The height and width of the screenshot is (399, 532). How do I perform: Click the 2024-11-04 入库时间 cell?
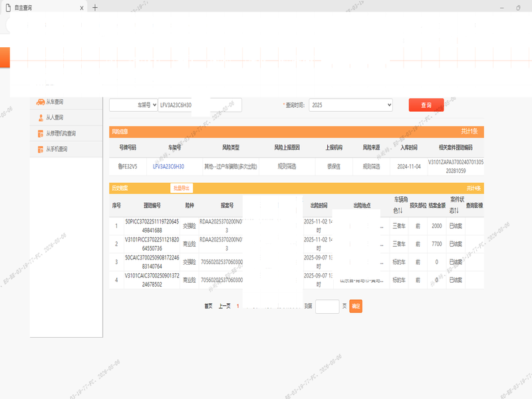pyautogui.click(x=409, y=167)
